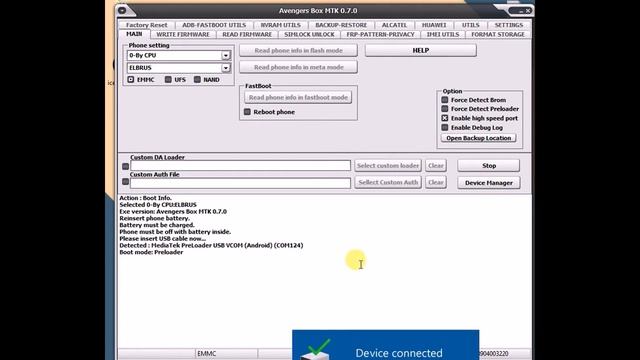Switch to the MAIN tab
640x360 pixels.
point(134,34)
